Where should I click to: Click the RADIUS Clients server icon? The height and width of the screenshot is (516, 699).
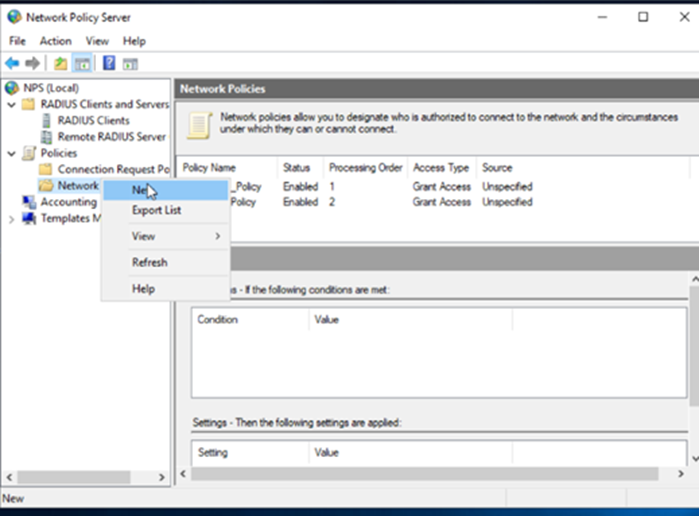click(x=46, y=120)
